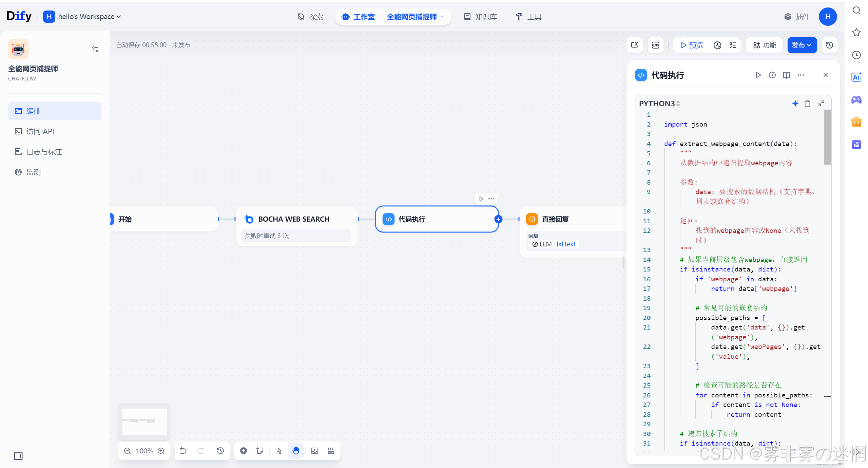Click the minimap thumbnail
Viewport: 868px width, 468px height.
(x=144, y=422)
